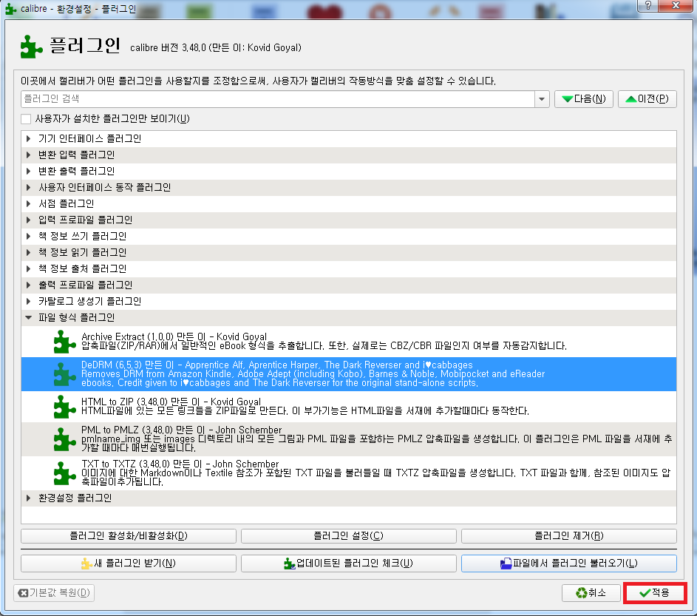Expand 책 정보 출처 플러그인 category

click(28, 268)
